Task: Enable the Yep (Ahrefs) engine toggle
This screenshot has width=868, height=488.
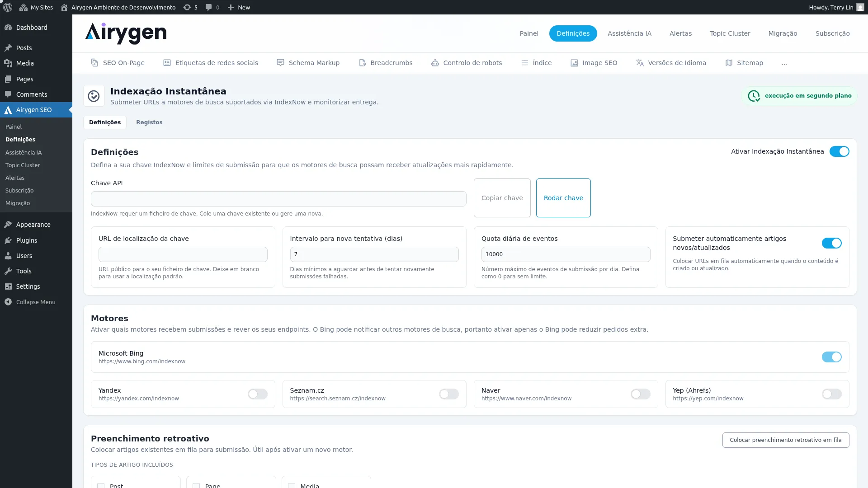Action: [831, 394]
